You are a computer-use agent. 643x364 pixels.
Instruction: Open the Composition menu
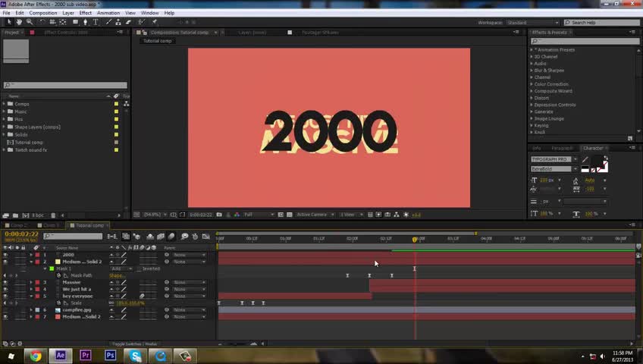(43, 13)
